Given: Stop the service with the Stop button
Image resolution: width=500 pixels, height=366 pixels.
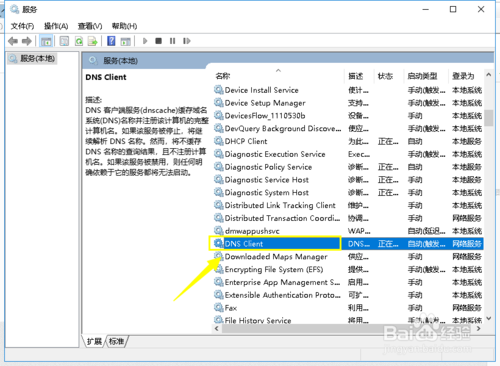Looking at the screenshot, I should (159, 41).
